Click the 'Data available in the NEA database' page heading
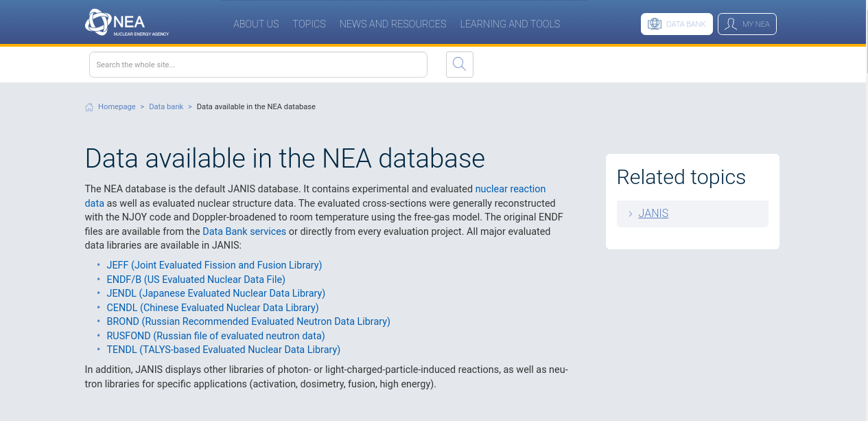Image resolution: width=868 pixels, height=421 pixels. coord(285,159)
